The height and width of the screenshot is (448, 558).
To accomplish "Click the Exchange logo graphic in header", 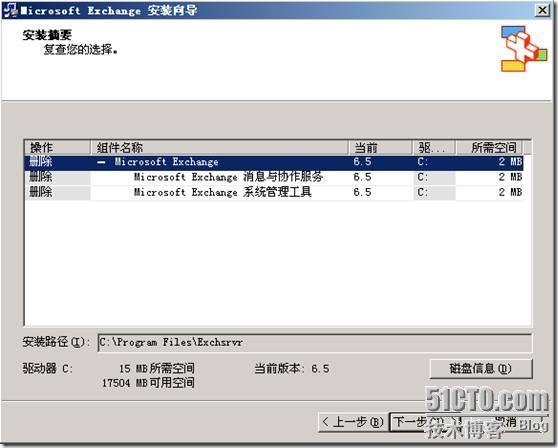I will coord(523,48).
